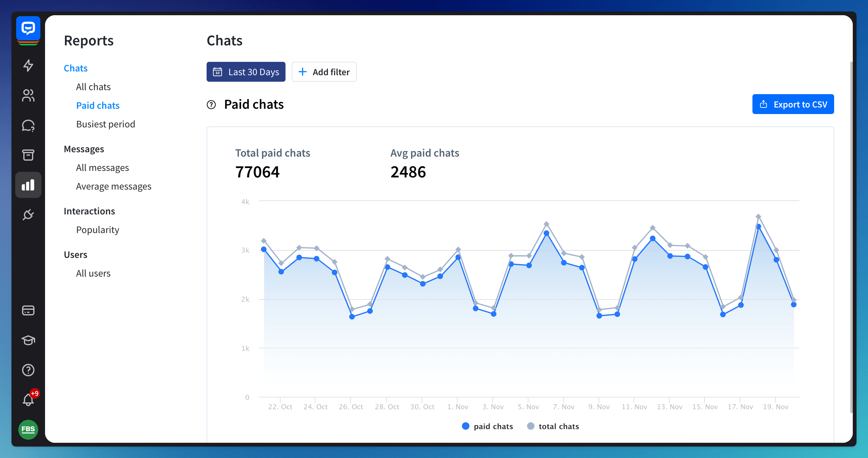
Task: Open the Archives box icon
Action: click(x=28, y=155)
